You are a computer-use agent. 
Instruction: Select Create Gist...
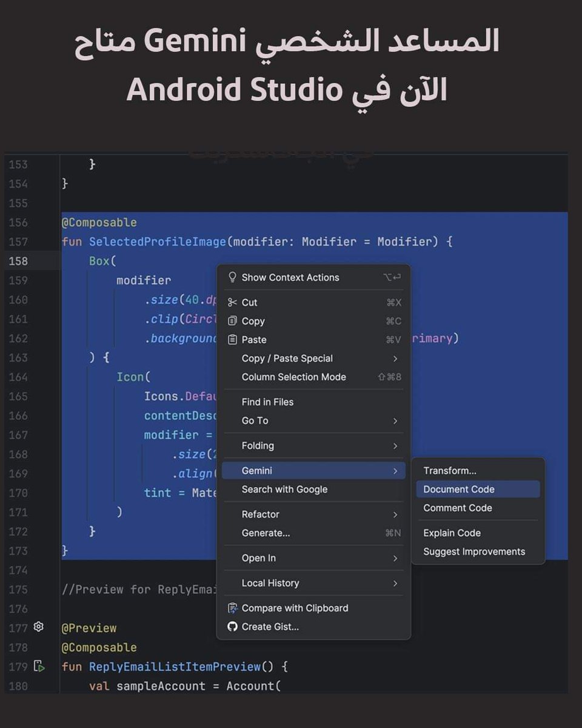point(313,627)
